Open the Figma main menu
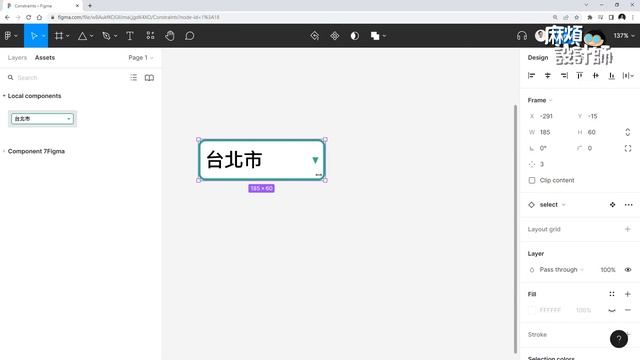 point(11,36)
